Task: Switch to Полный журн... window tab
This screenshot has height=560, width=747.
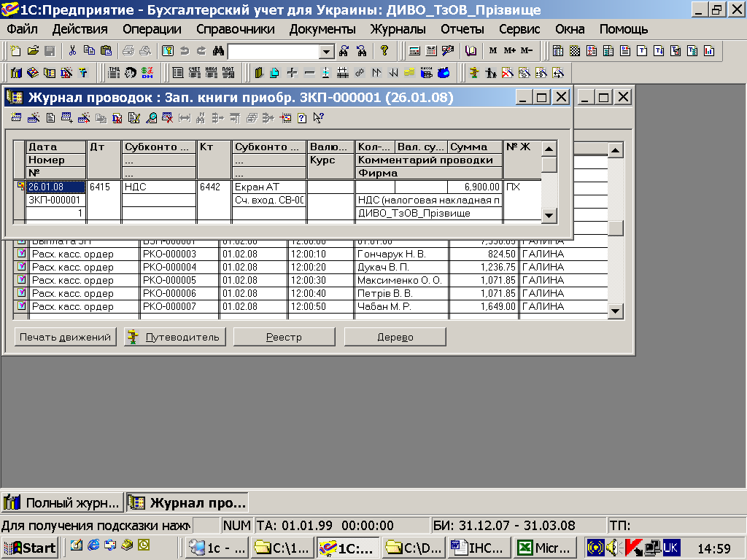Action: point(62,502)
